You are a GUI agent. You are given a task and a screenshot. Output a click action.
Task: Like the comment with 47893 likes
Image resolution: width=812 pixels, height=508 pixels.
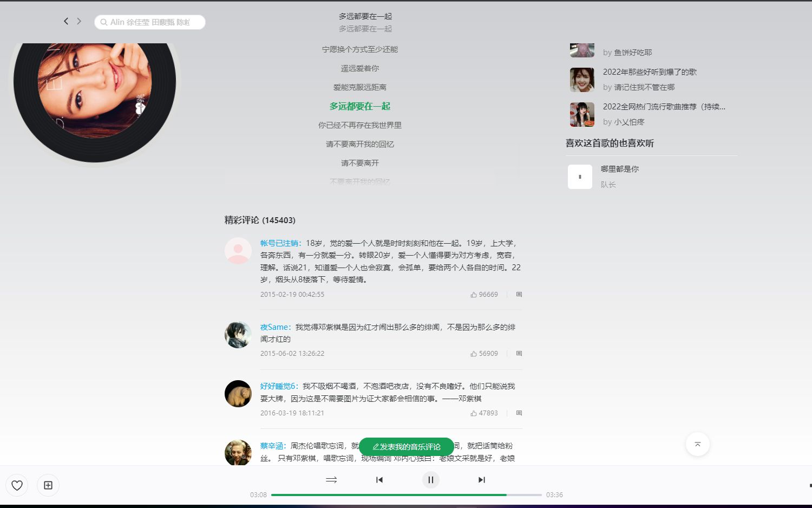click(x=484, y=413)
